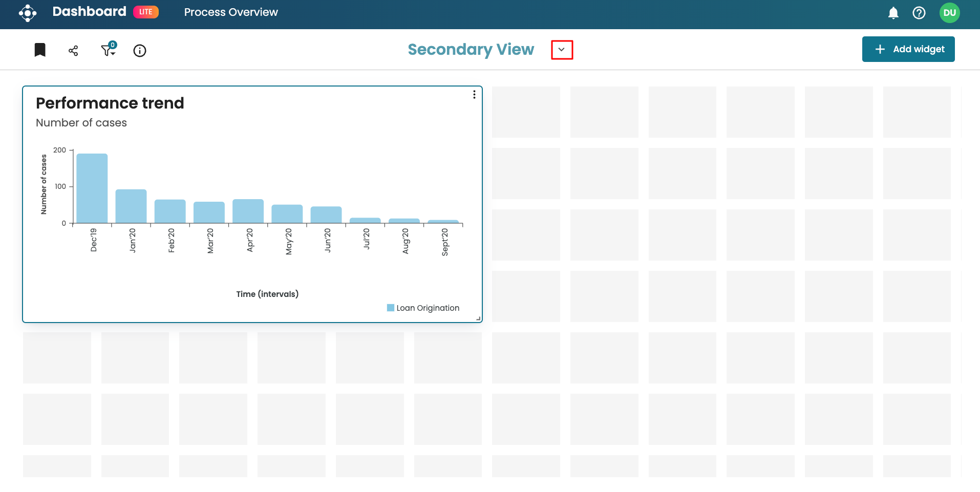Open the filter icon with badge

pyautogui.click(x=108, y=50)
